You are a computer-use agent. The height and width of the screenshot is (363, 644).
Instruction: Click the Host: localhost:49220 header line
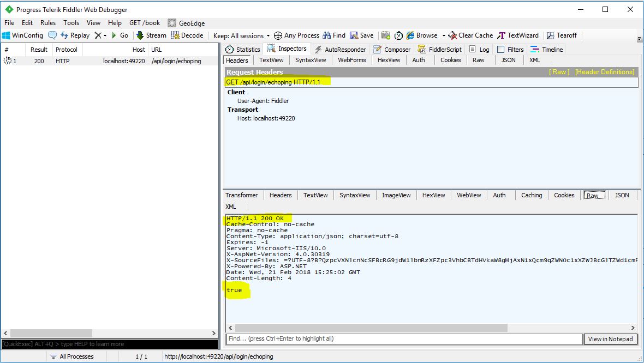266,118
